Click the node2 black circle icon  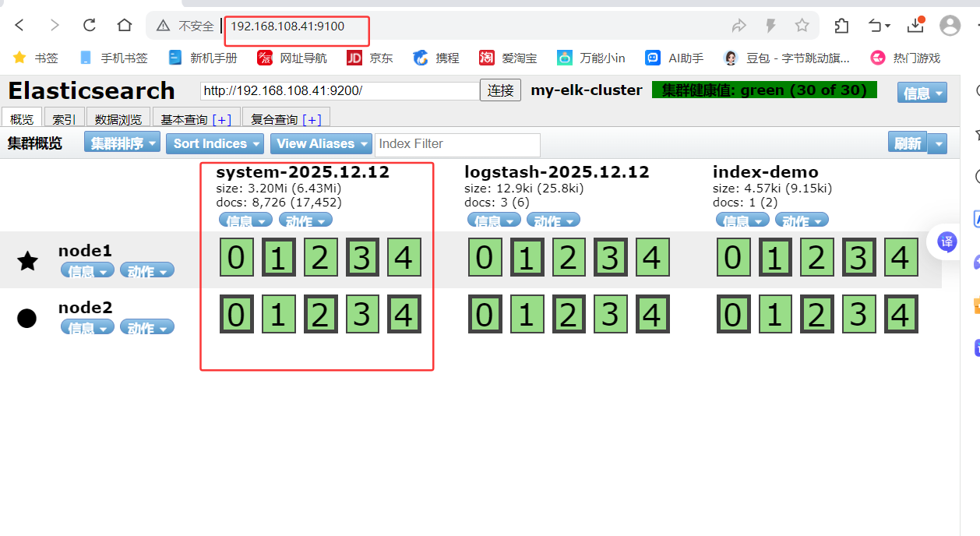[27, 317]
